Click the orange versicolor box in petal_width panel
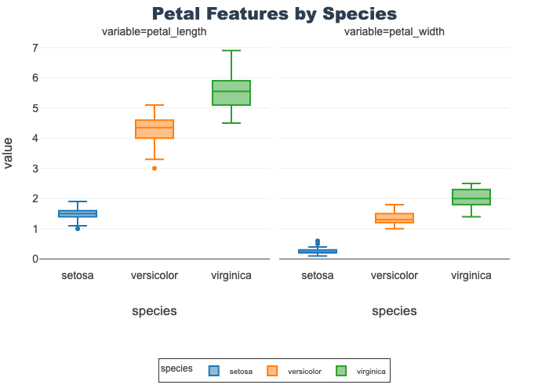This screenshot has height=392, width=549. click(x=394, y=218)
